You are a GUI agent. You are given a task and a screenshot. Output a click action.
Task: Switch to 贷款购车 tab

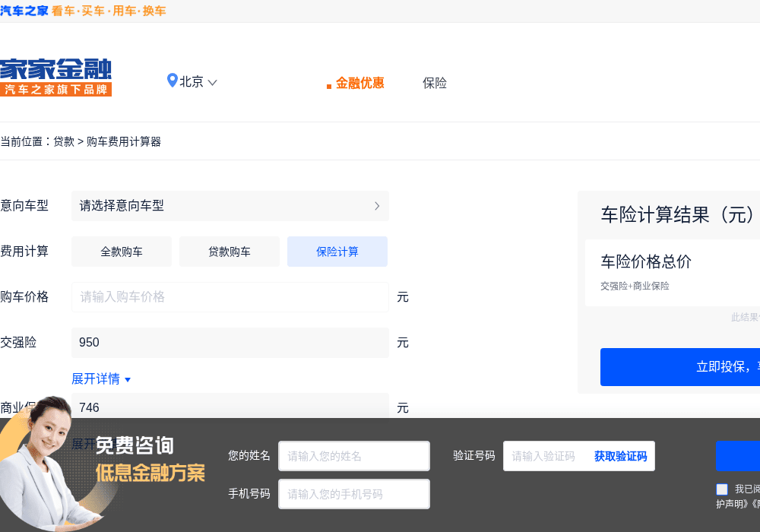coord(230,252)
